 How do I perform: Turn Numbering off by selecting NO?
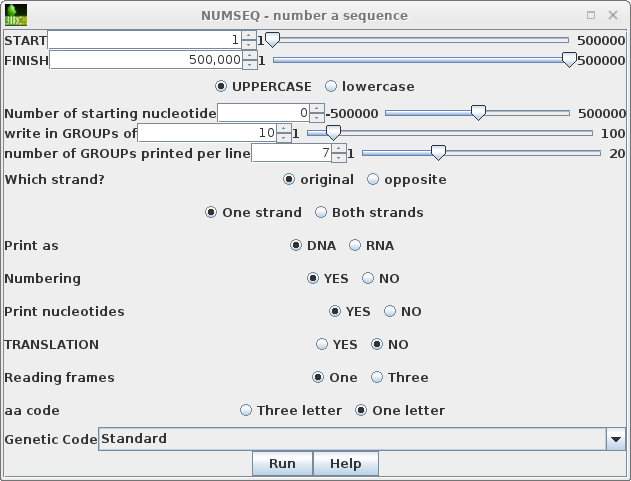(368, 279)
